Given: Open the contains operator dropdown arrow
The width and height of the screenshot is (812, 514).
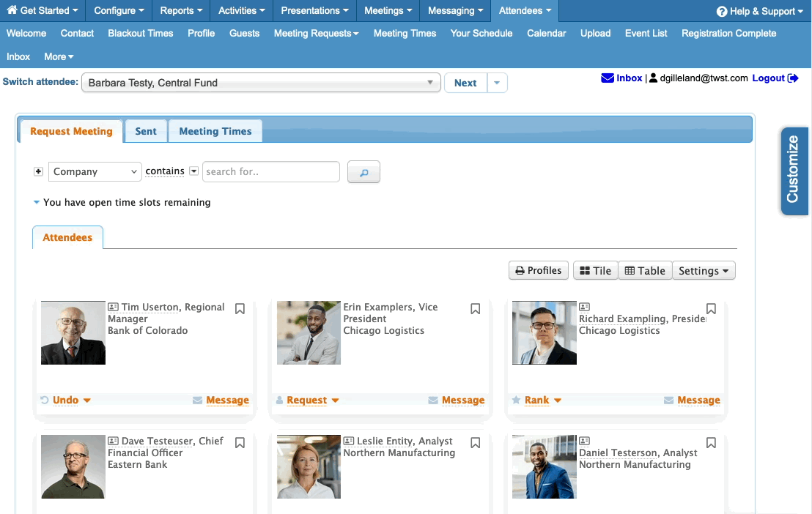Looking at the screenshot, I should pos(193,171).
